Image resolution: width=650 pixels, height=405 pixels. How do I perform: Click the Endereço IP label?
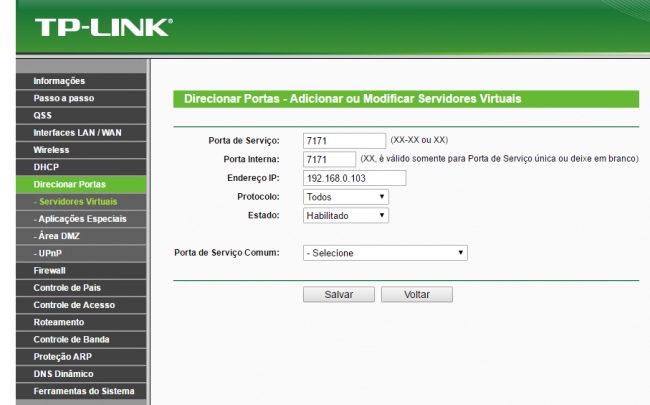(253, 178)
